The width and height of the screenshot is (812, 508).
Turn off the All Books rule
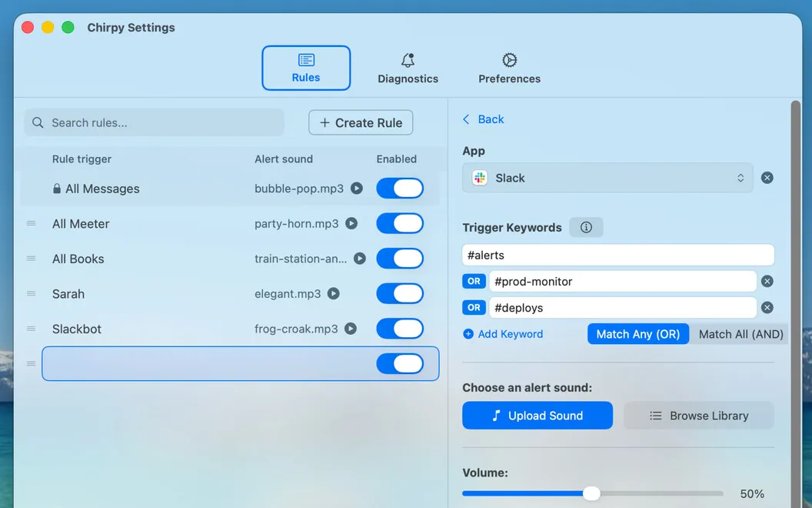point(400,258)
